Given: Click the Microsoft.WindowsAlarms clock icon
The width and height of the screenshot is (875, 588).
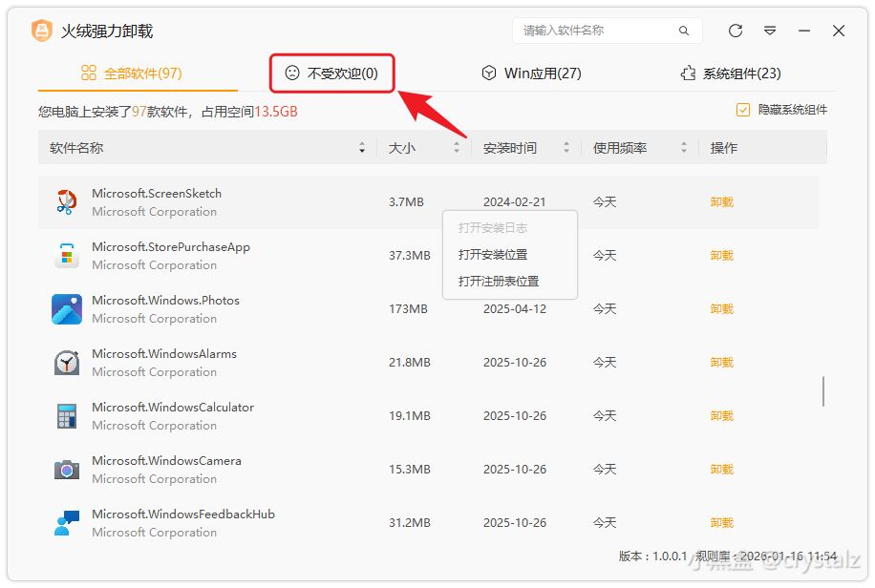Looking at the screenshot, I should (67, 363).
